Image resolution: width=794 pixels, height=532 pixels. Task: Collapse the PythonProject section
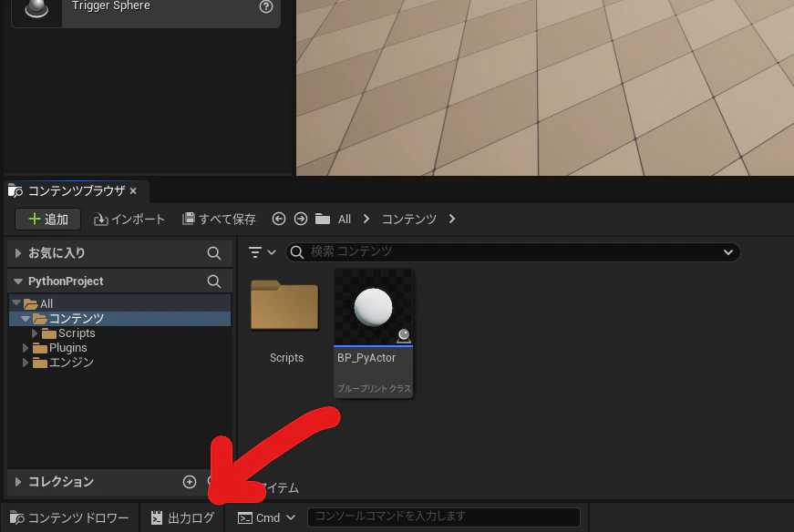[18, 281]
